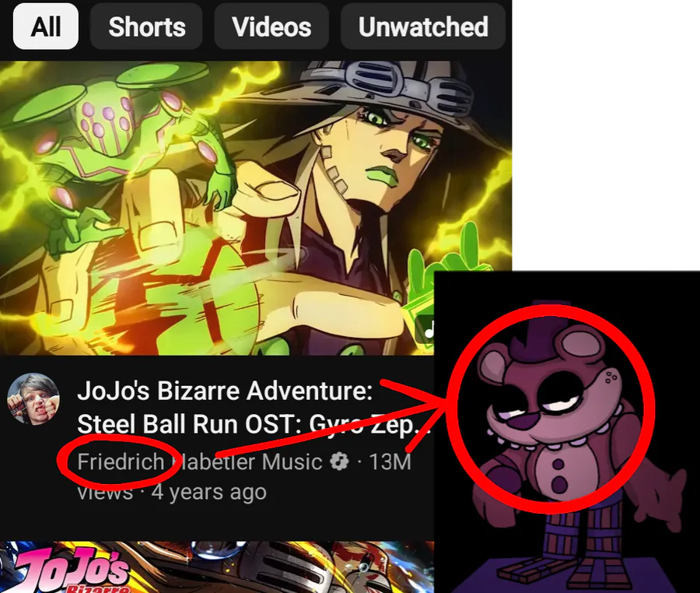The height and width of the screenshot is (593, 700).
Task: Click the official artist music note badge
Action: (339, 461)
